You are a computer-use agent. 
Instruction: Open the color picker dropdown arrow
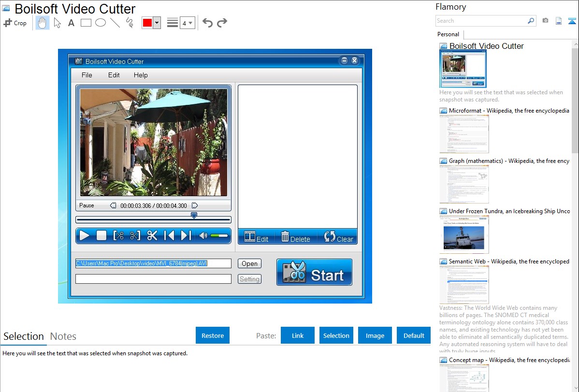point(157,23)
